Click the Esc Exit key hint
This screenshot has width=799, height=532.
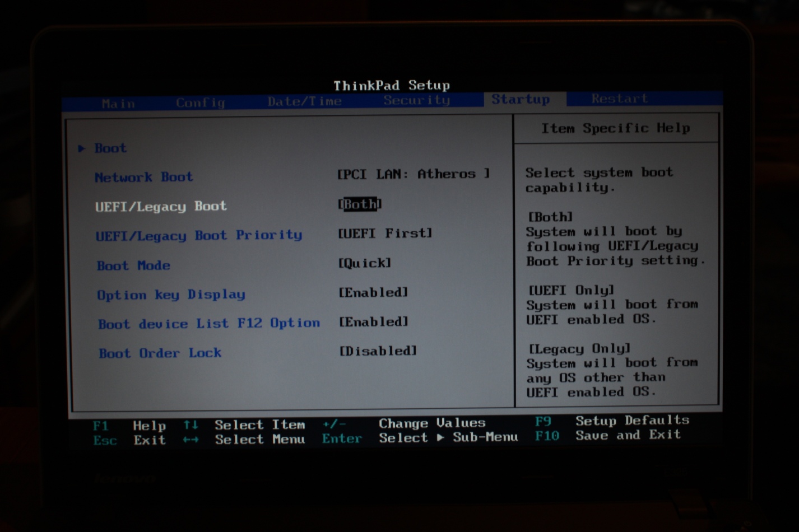129,440
